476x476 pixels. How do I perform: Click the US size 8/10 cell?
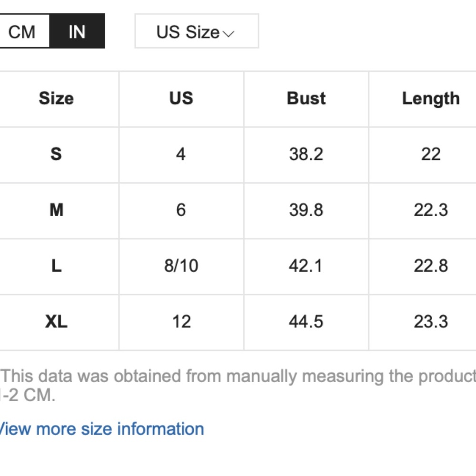point(181,266)
